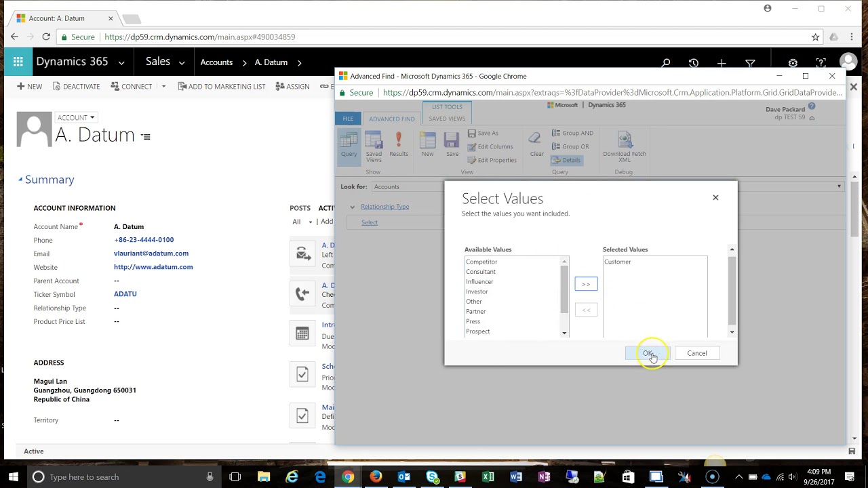
Task: Select Influencer in Available Values
Action: tap(479, 281)
